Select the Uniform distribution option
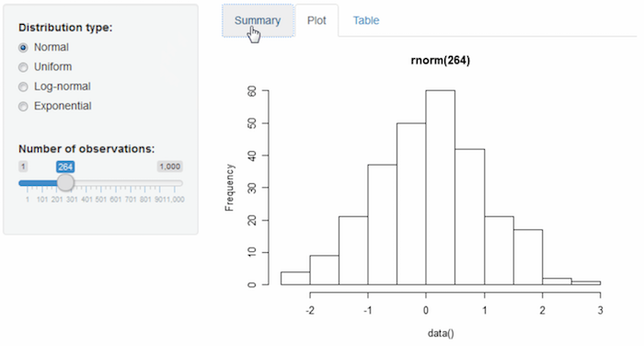This screenshot has height=346, width=644. pos(23,67)
